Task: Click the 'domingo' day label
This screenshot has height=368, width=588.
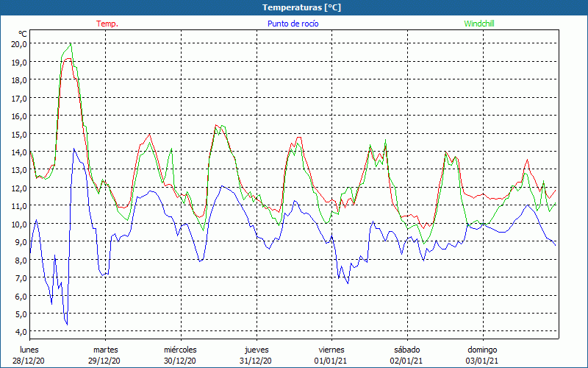Action: click(x=482, y=350)
